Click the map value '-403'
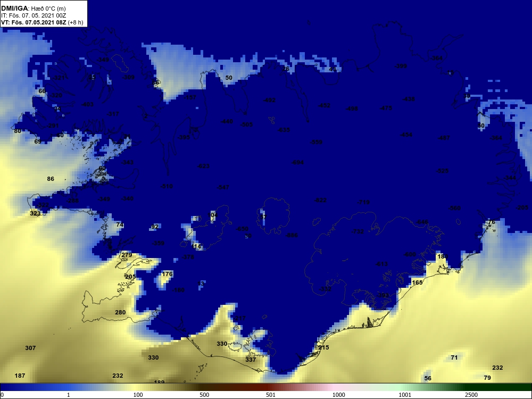The image size is (532, 399). click(x=87, y=104)
